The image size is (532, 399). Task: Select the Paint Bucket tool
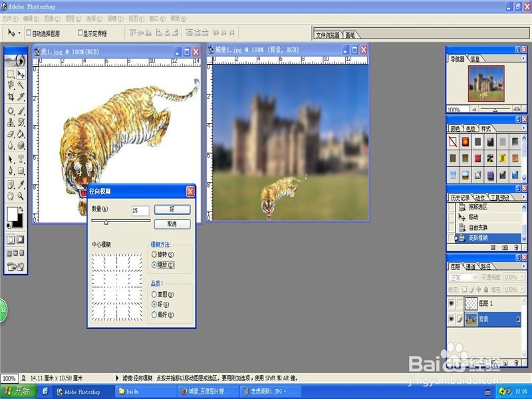tap(21, 134)
